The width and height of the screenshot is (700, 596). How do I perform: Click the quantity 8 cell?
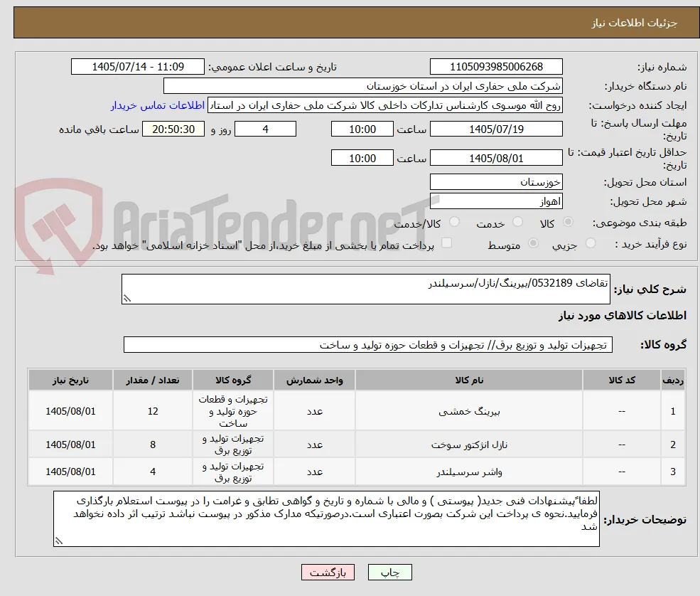click(x=153, y=445)
